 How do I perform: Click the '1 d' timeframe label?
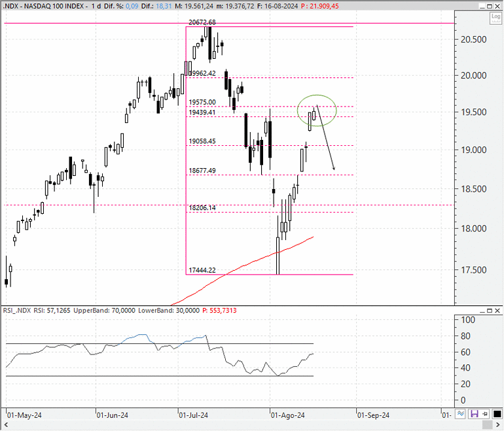(x=96, y=6)
